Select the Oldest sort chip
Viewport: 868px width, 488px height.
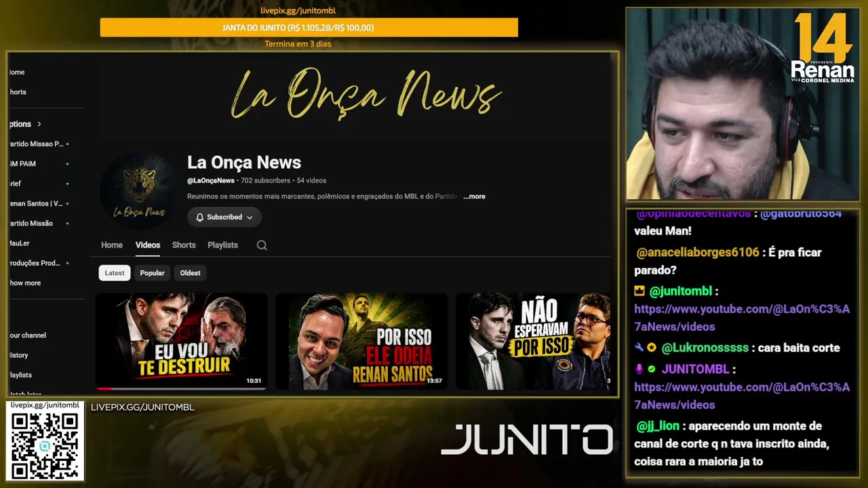click(191, 273)
